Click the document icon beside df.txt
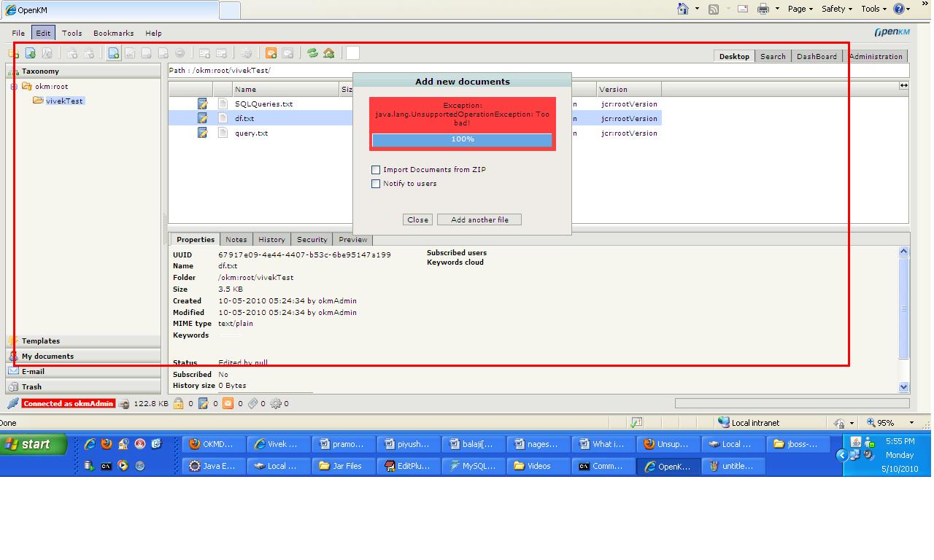The width and height of the screenshot is (934, 560). point(223,118)
